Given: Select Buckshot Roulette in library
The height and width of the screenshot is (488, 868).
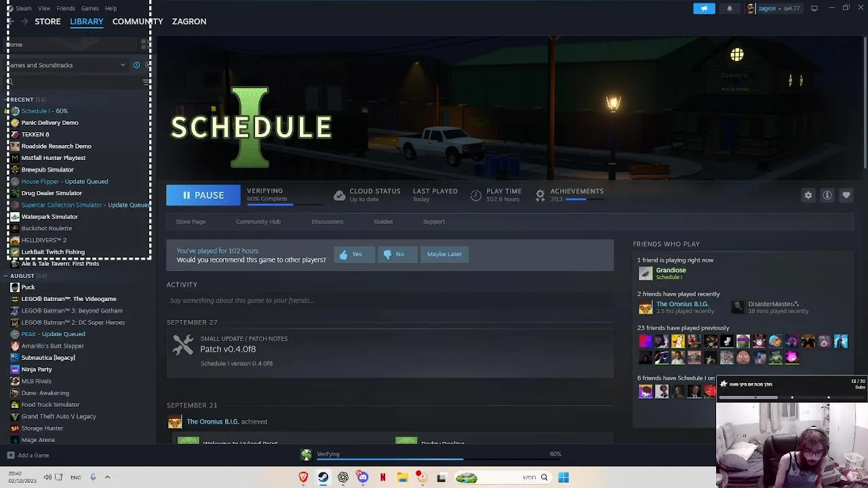Looking at the screenshot, I should point(46,228).
